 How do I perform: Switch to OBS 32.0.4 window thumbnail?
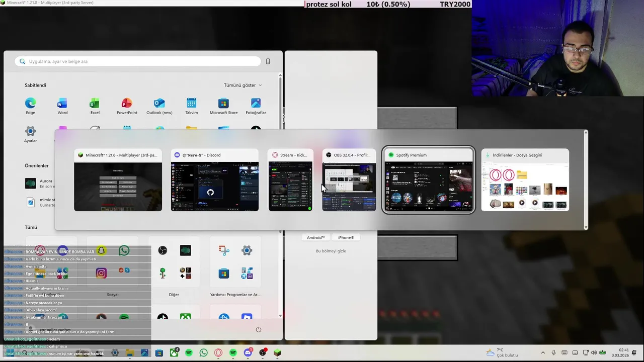[x=349, y=180]
